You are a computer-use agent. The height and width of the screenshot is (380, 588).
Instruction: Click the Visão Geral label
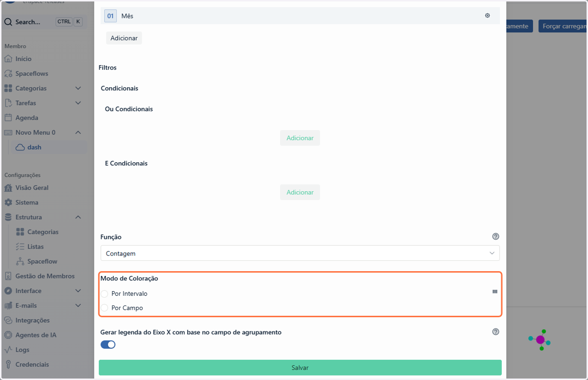tap(32, 188)
